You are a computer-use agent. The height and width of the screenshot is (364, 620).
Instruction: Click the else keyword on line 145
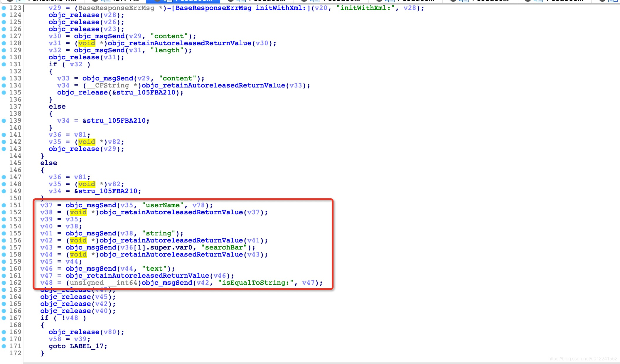pos(49,163)
